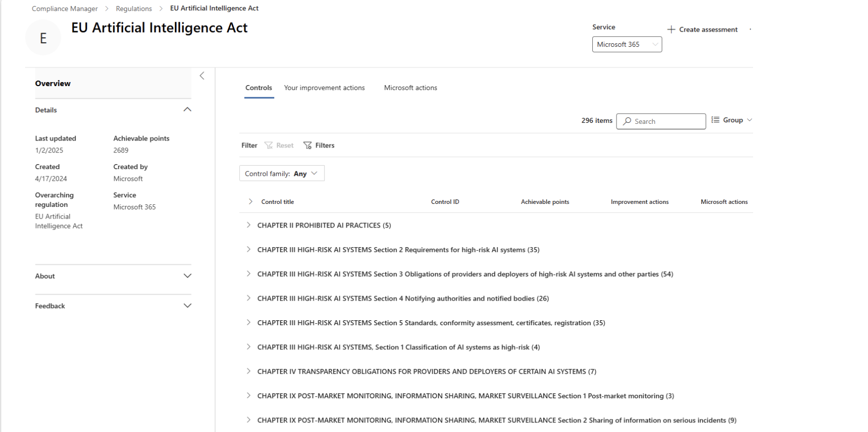This screenshot has height=432, width=868.
Task: Expand all groups via header chevron
Action: coord(251,202)
